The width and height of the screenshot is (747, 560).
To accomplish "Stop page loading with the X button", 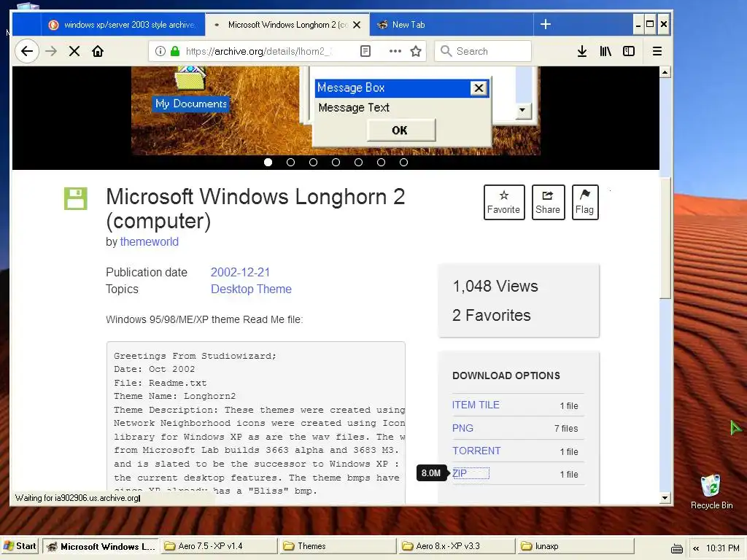I will pos(74,51).
